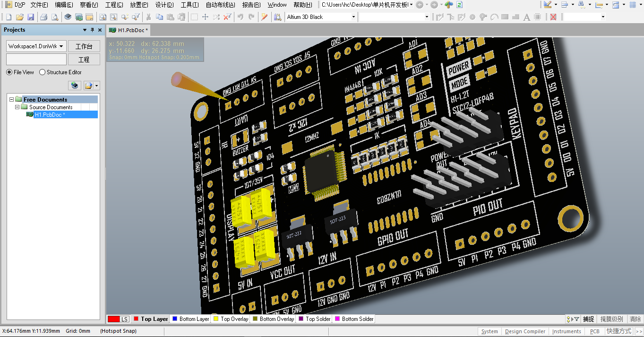644x337 pixels.
Task: Click the PCB button in status bar
Action: pyautogui.click(x=594, y=331)
